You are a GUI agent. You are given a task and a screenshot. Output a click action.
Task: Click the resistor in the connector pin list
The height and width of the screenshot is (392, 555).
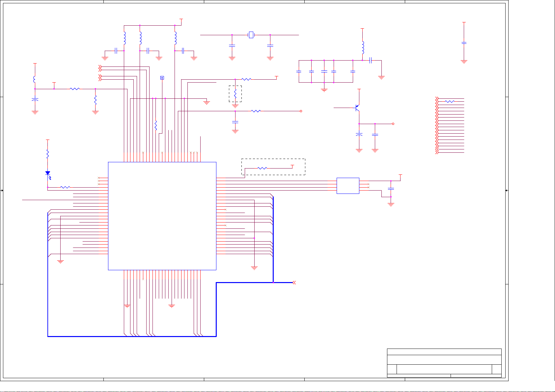pyautogui.click(x=450, y=101)
